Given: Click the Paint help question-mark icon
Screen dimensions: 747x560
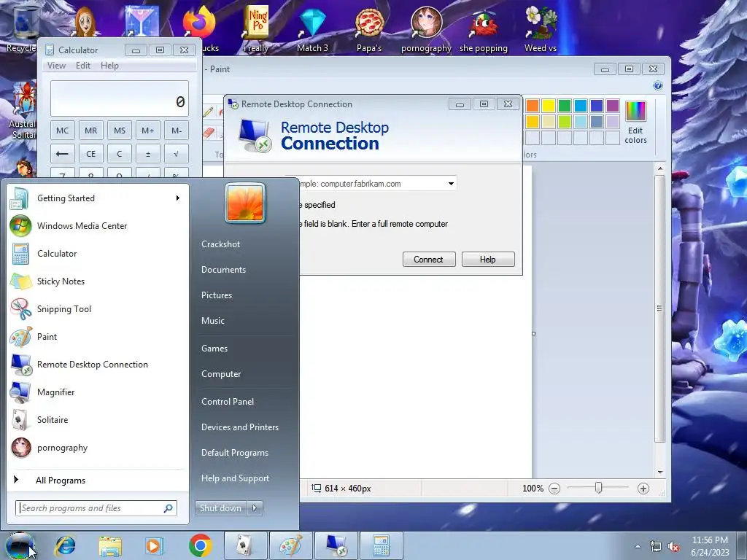Looking at the screenshot, I should [x=658, y=86].
